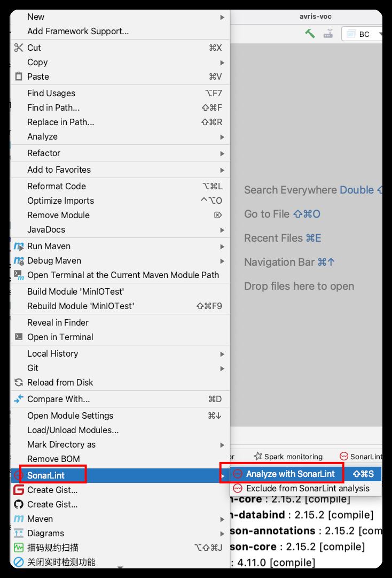Select Analyze with SonarLint
Viewport: 392px width, 578px height.
pos(291,474)
